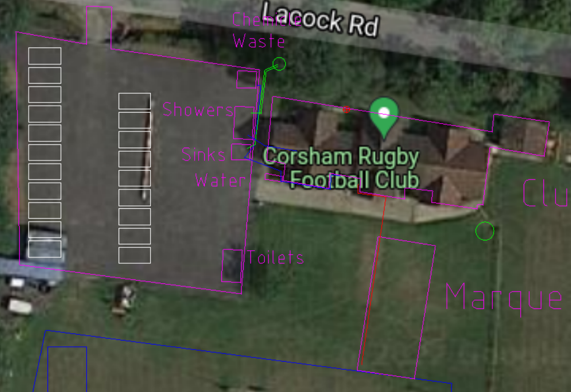This screenshot has height=392, width=571.
Task: Select the Water label text
Action: [221, 180]
